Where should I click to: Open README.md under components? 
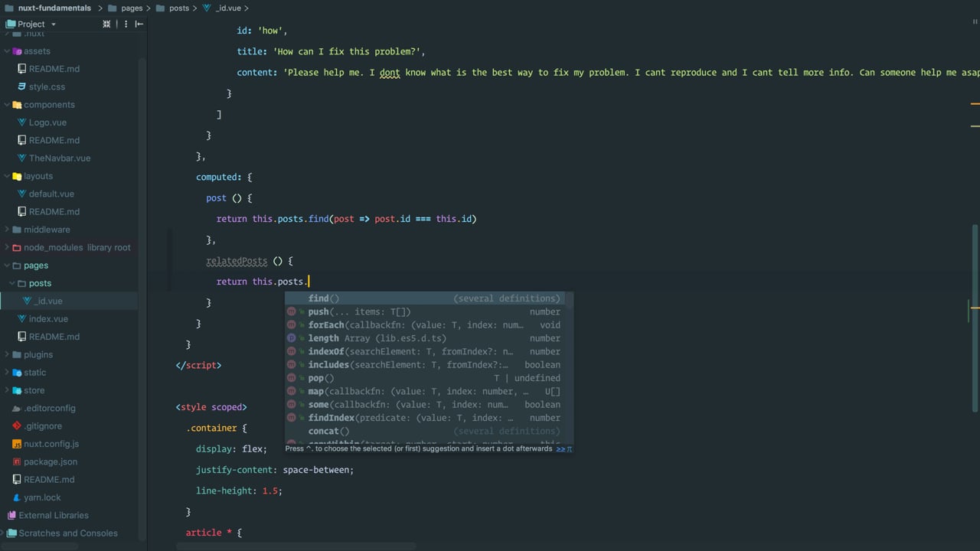tap(54, 140)
